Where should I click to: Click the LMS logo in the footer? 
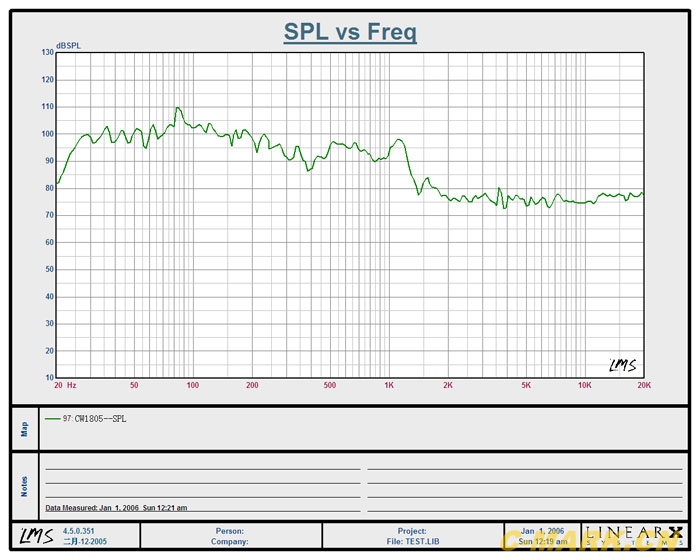[x=35, y=536]
